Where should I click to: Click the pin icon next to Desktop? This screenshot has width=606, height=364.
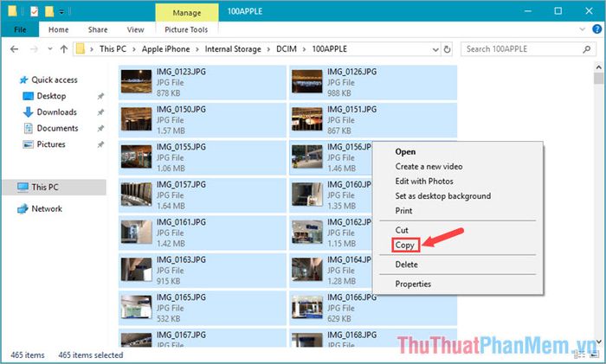click(100, 96)
